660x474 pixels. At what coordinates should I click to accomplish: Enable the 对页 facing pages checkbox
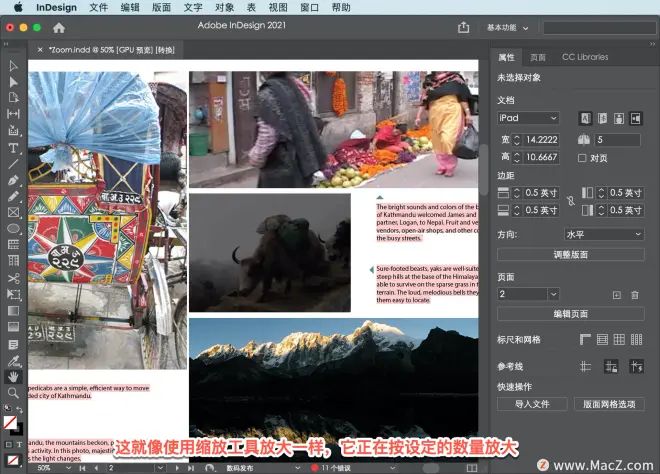tap(582, 158)
